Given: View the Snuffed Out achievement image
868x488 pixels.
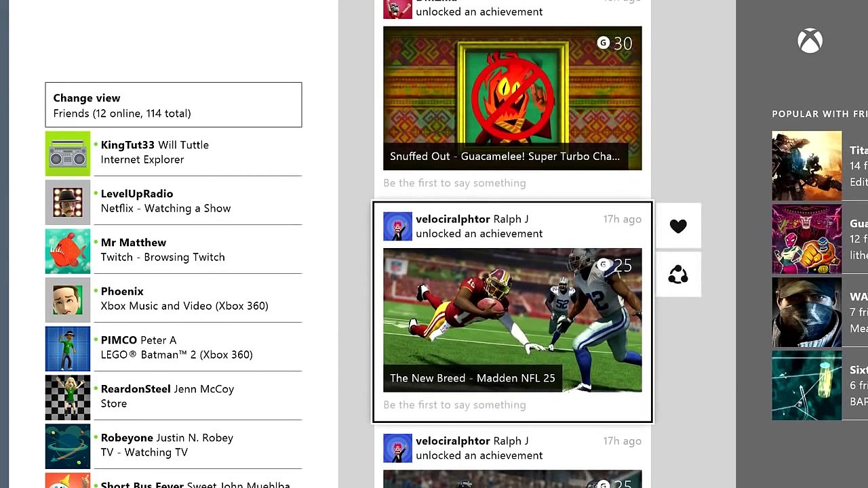Looking at the screenshot, I should [x=512, y=98].
